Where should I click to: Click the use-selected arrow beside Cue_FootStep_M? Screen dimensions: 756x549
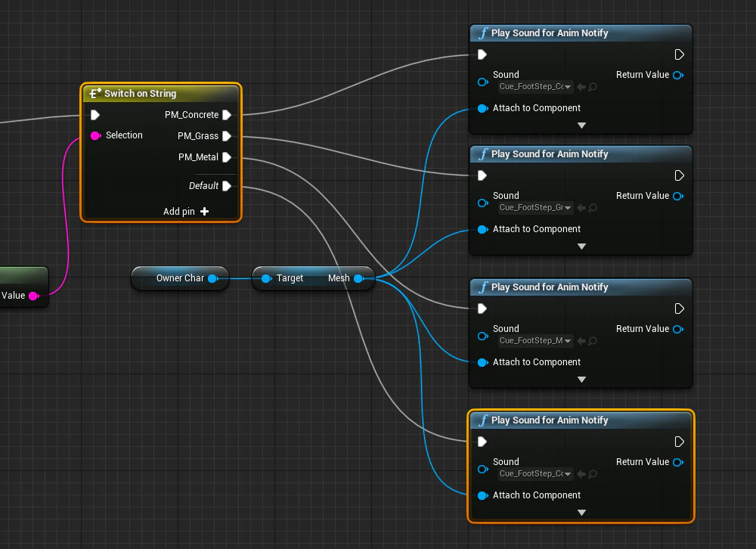coord(581,341)
